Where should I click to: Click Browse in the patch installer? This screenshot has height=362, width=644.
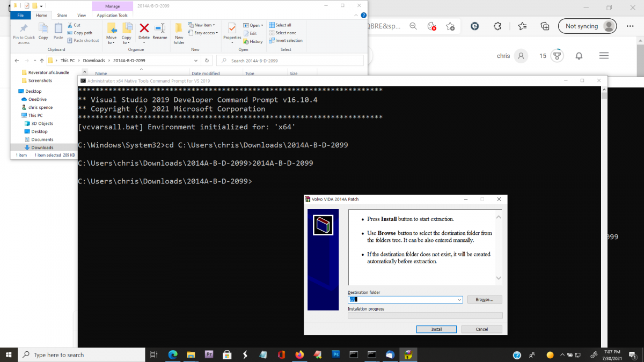click(484, 299)
